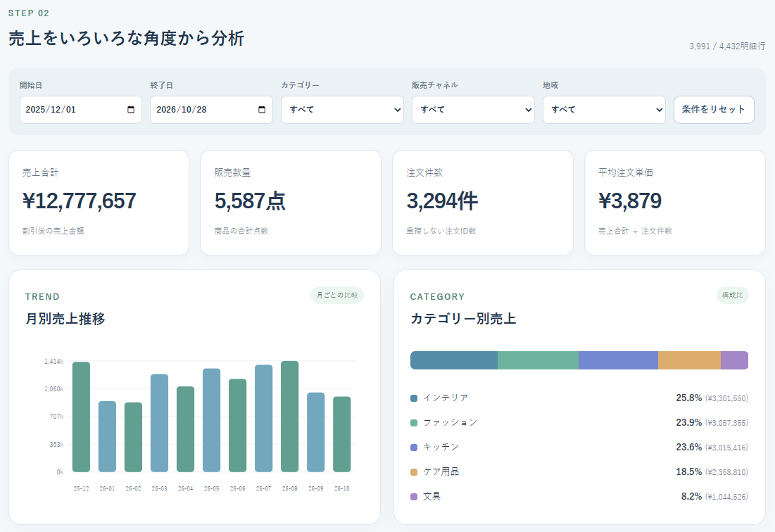
Task: Click the 売上合計 ÷ 注文件数 caption
Action: click(635, 231)
